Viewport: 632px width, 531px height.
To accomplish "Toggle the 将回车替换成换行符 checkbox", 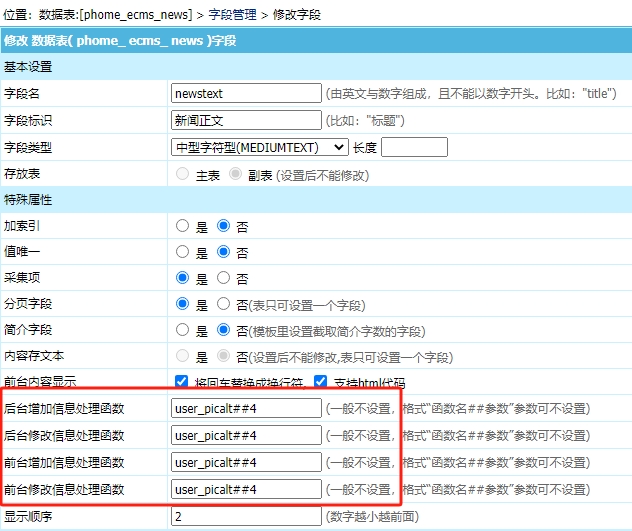I will point(182,382).
